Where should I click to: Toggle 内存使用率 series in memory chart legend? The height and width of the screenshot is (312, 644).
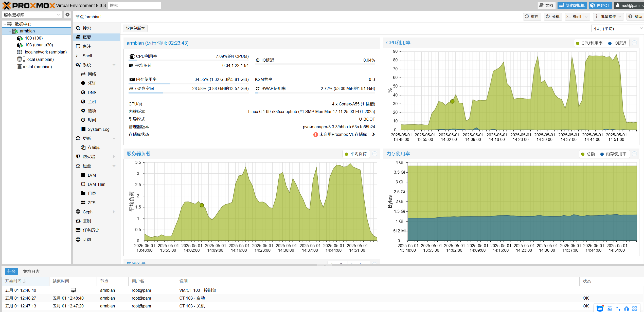point(614,154)
